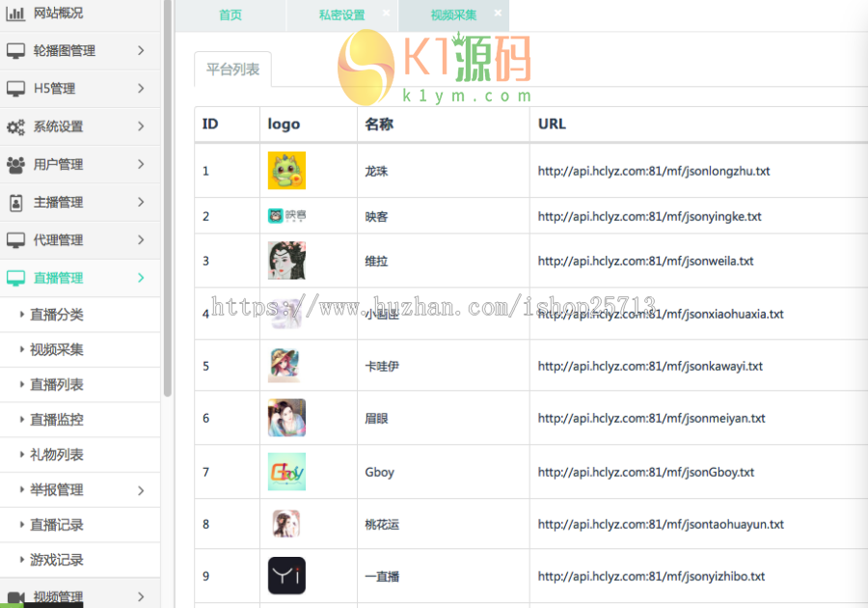Screen dimensions: 868x608
Task: Expand 视频管理 menu chevron
Action: point(141,597)
